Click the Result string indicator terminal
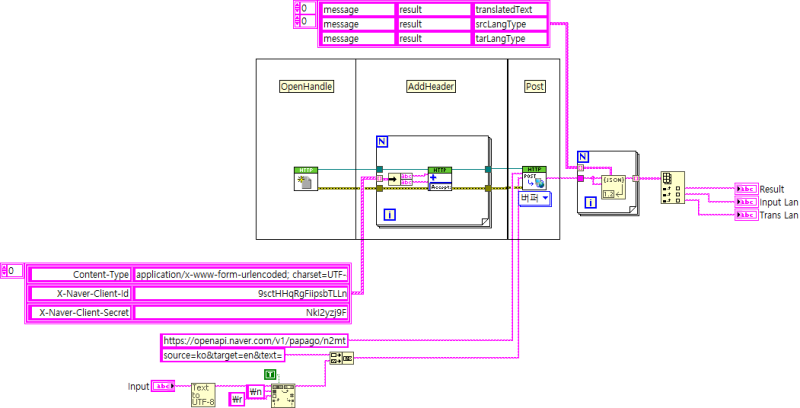The width and height of the screenshot is (800, 408). 746,189
